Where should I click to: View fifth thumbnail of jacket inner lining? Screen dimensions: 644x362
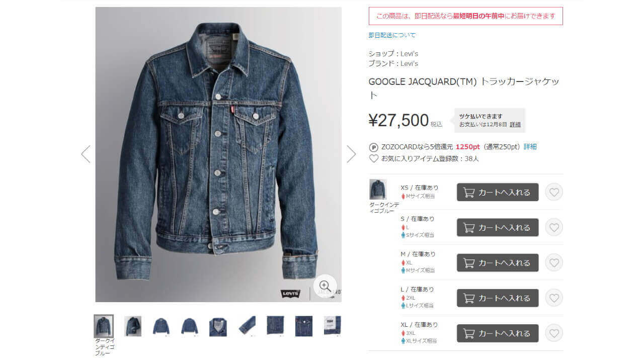point(218,326)
